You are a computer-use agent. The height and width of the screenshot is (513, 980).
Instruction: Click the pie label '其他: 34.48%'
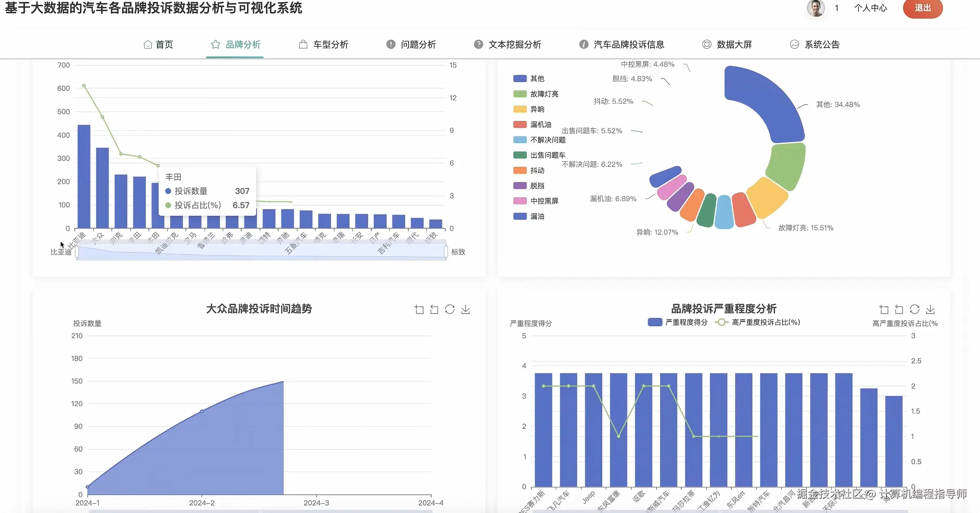pyautogui.click(x=838, y=105)
